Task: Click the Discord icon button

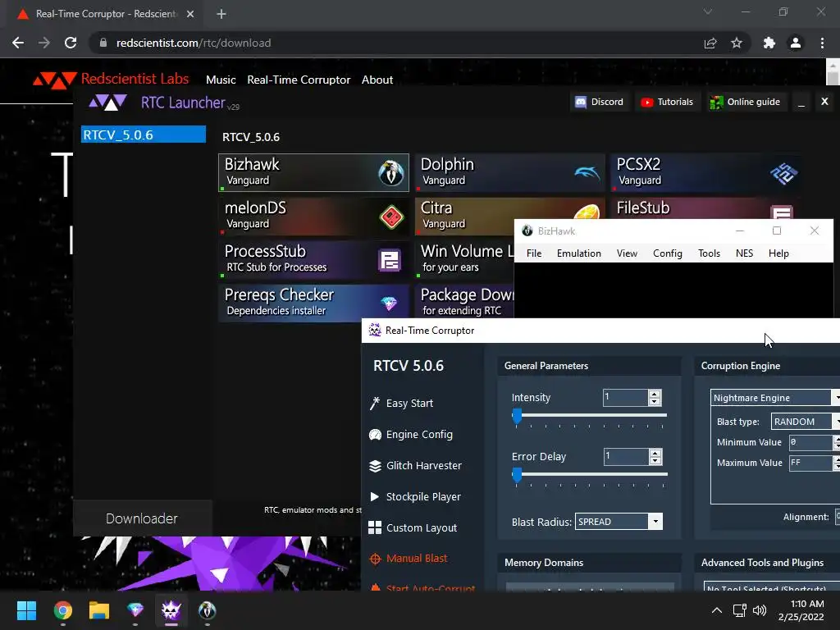Action: (x=599, y=102)
